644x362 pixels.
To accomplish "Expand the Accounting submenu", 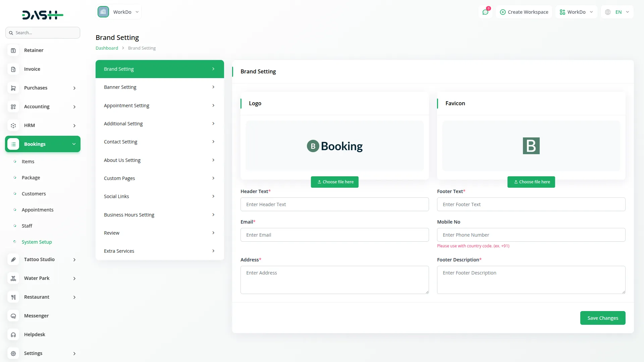I will 74,107.
